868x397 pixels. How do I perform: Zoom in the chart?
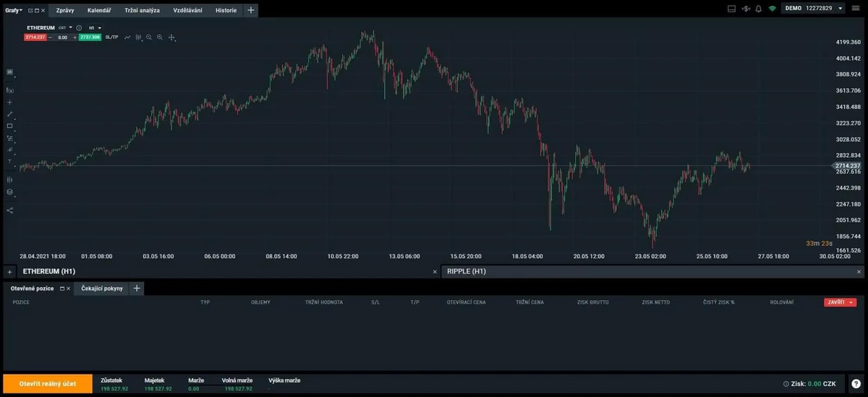click(x=160, y=37)
